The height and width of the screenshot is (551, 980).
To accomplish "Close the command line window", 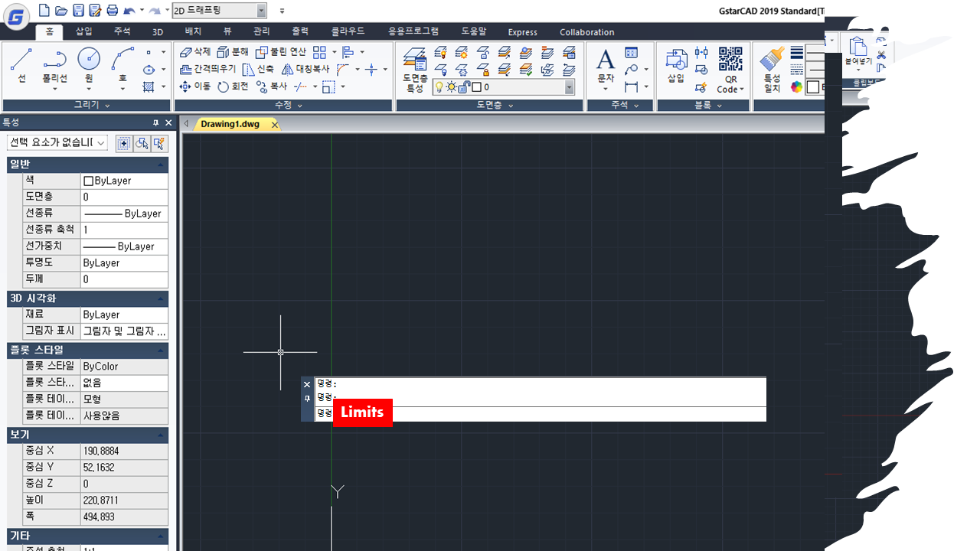I will (307, 384).
